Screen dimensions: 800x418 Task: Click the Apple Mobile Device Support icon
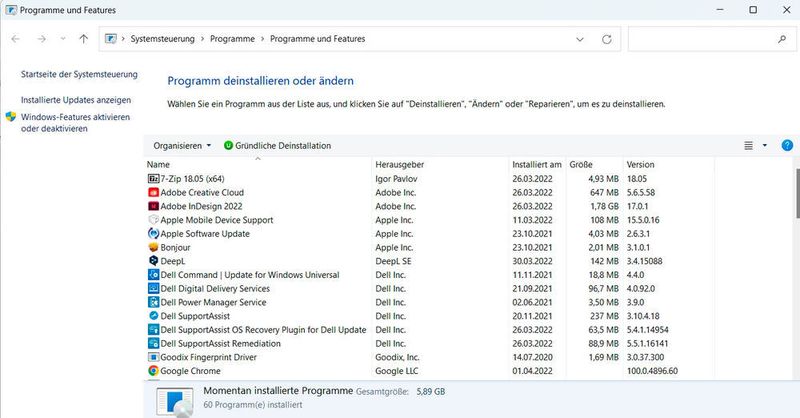pos(153,220)
